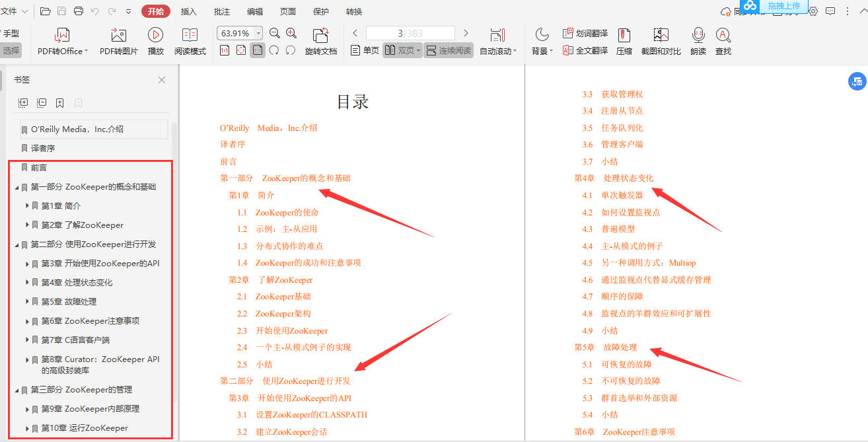Screen dimensions: 868x442
Task: Switch to the 批注 tab
Action: click(222, 11)
